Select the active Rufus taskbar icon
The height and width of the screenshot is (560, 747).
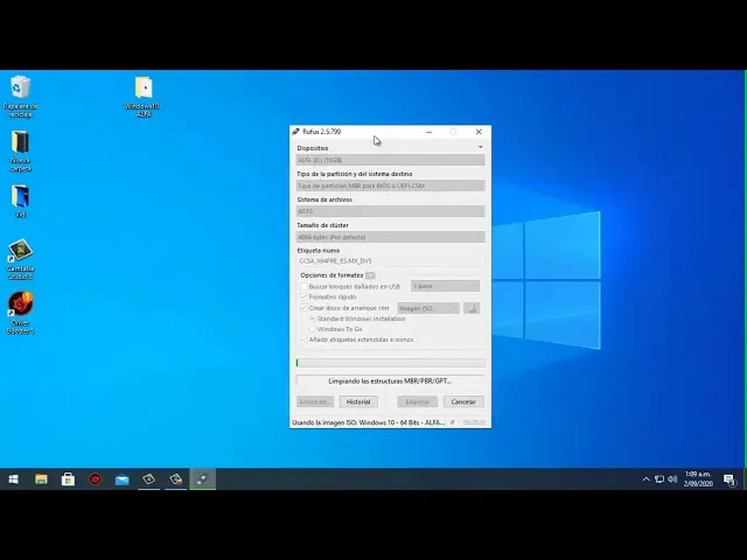pos(203,479)
